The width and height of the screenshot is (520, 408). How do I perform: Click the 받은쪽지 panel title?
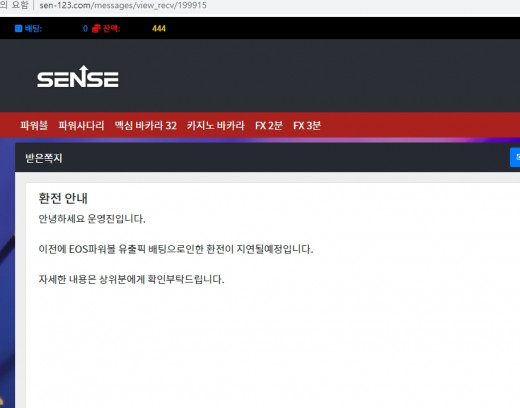click(x=44, y=158)
